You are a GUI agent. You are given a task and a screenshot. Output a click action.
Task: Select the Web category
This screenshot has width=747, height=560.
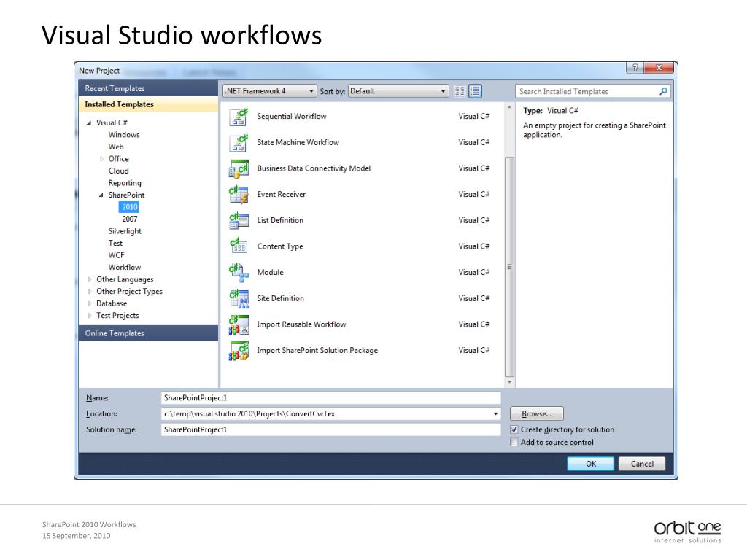(116, 147)
